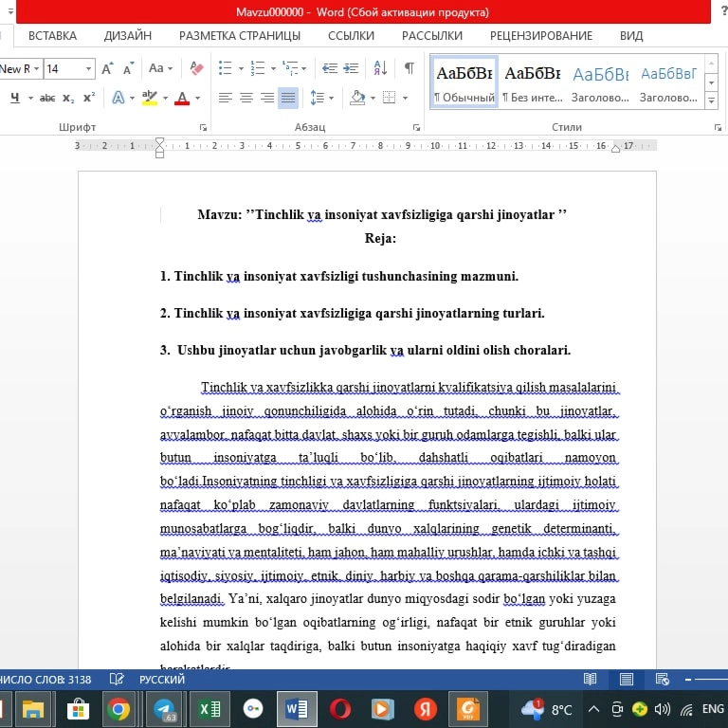Change language via РУССКИЙ in status bar
728x728 pixels.
pos(161,680)
